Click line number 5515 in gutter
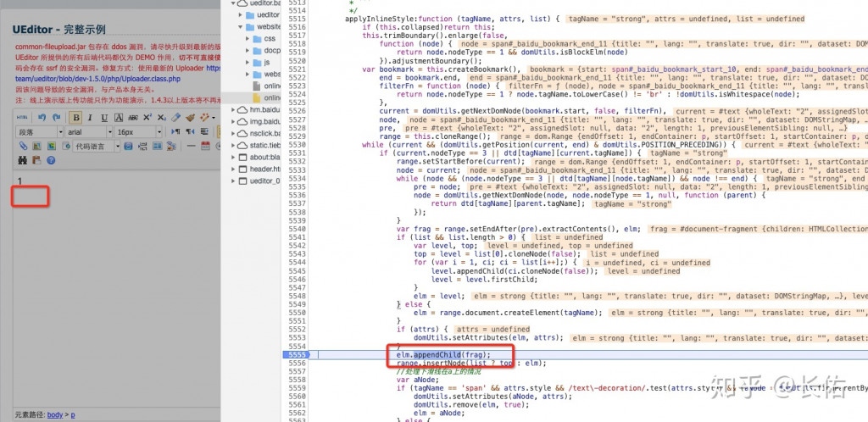868x422 pixels. coord(298,19)
